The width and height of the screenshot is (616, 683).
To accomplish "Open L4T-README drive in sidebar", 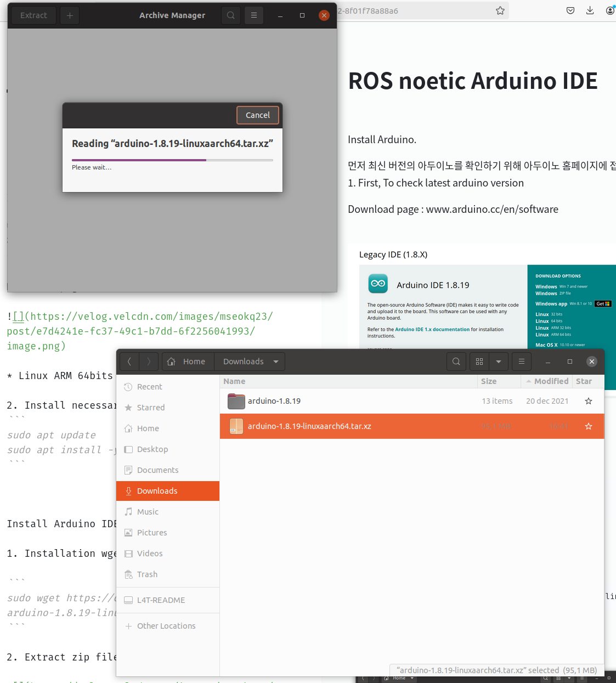I will pyautogui.click(x=168, y=600).
